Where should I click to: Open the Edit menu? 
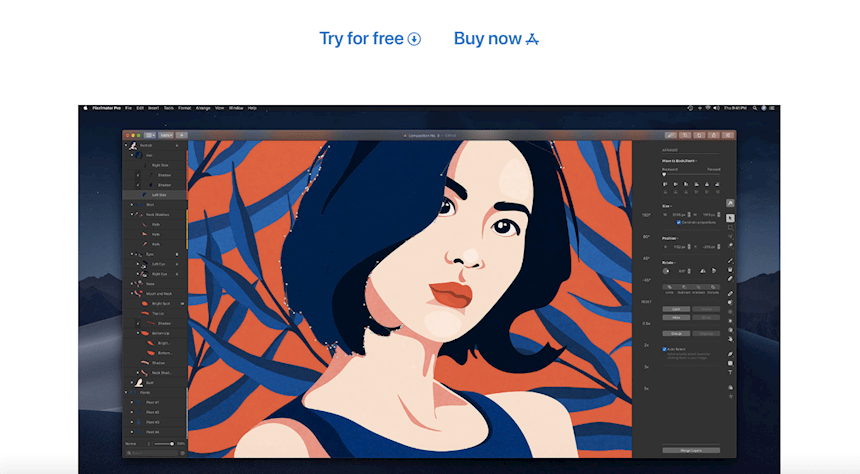(x=140, y=108)
